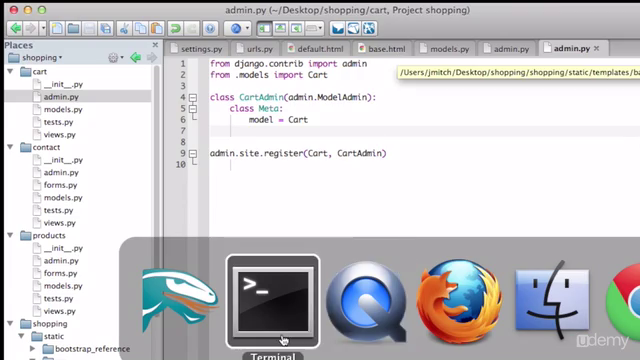Expand the bootstrap_reference folder
The height and width of the screenshot is (360, 640).
pyautogui.click(x=32, y=349)
